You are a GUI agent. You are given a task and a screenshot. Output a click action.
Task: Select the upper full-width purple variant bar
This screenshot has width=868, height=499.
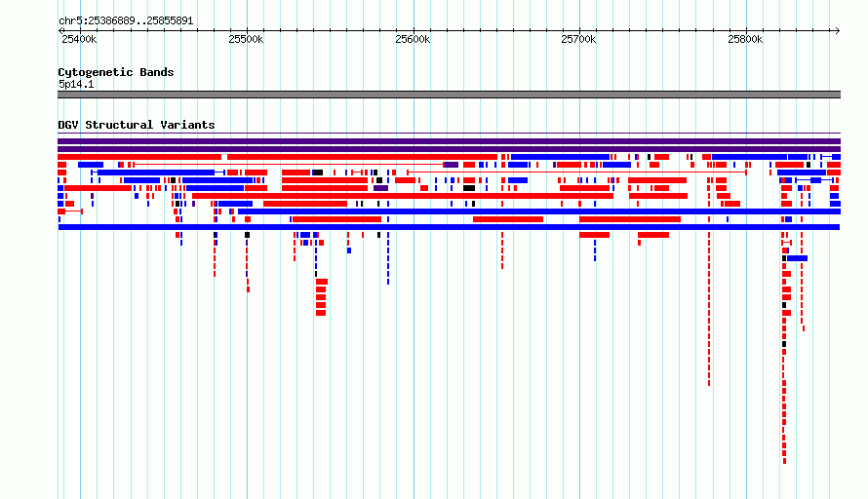[x=449, y=141]
